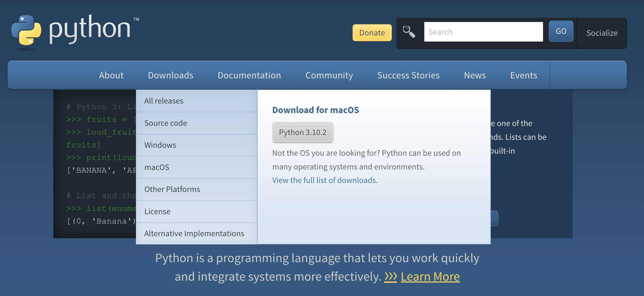Click the magnifying glass search icon
This screenshot has height=296, width=644.
click(x=409, y=32)
